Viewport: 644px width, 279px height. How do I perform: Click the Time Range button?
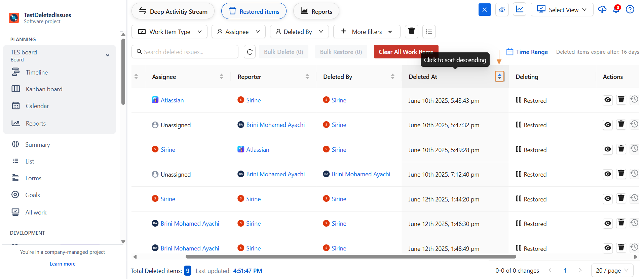[527, 52]
